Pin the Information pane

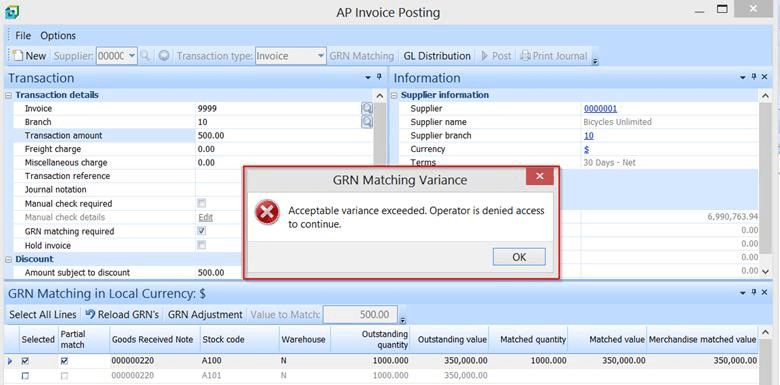click(754, 77)
